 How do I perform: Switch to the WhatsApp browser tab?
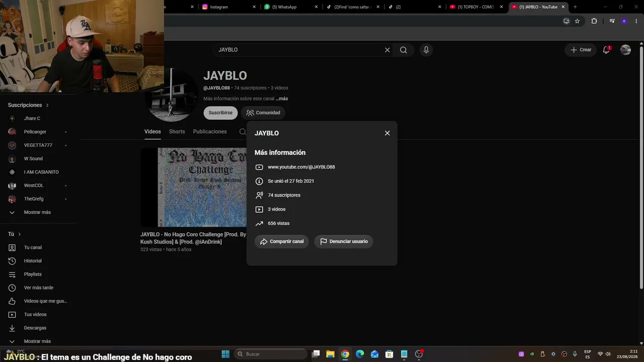291,7
